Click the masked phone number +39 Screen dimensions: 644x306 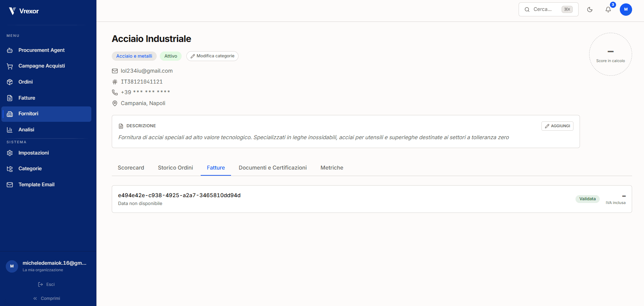click(x=145, y=92)
